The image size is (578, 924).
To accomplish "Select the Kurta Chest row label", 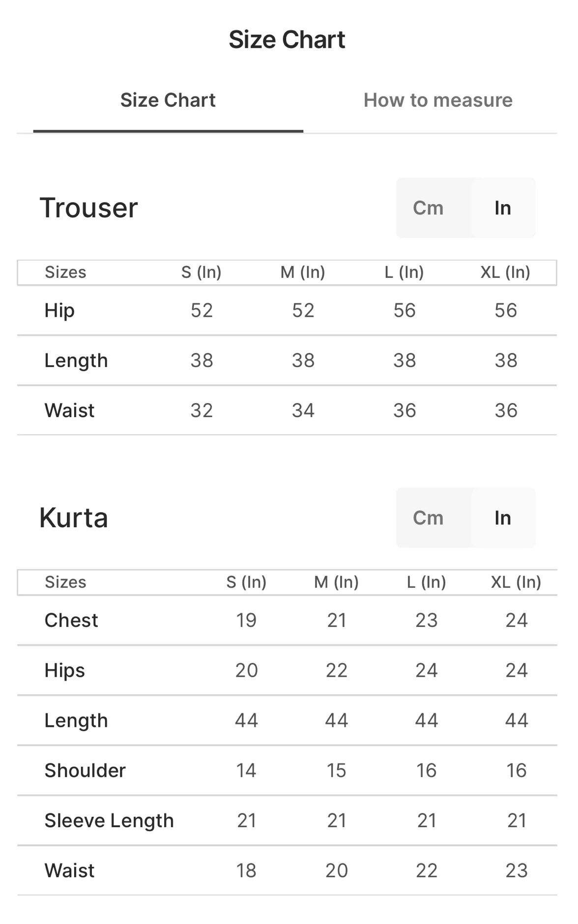I will click(71, 621).
